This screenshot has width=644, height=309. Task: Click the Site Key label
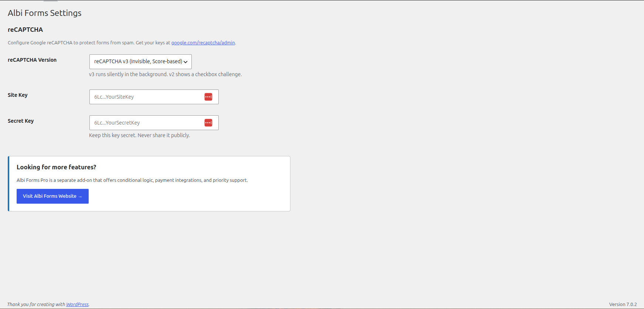[18, 95]
